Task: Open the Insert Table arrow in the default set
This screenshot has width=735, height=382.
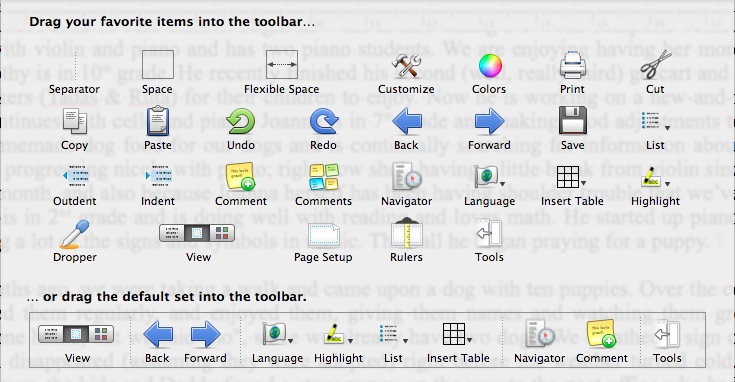Action: coord(470,340)
